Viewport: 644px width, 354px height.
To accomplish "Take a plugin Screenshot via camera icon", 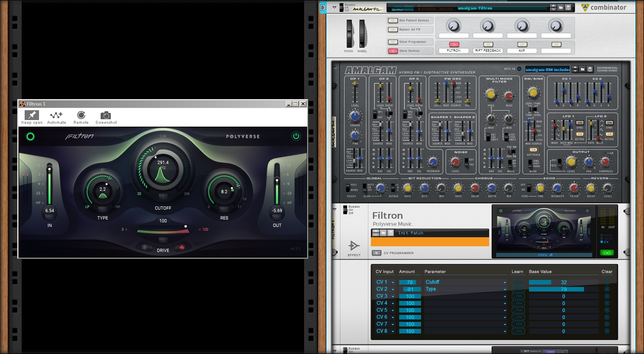I will click(x=106, y=117).
